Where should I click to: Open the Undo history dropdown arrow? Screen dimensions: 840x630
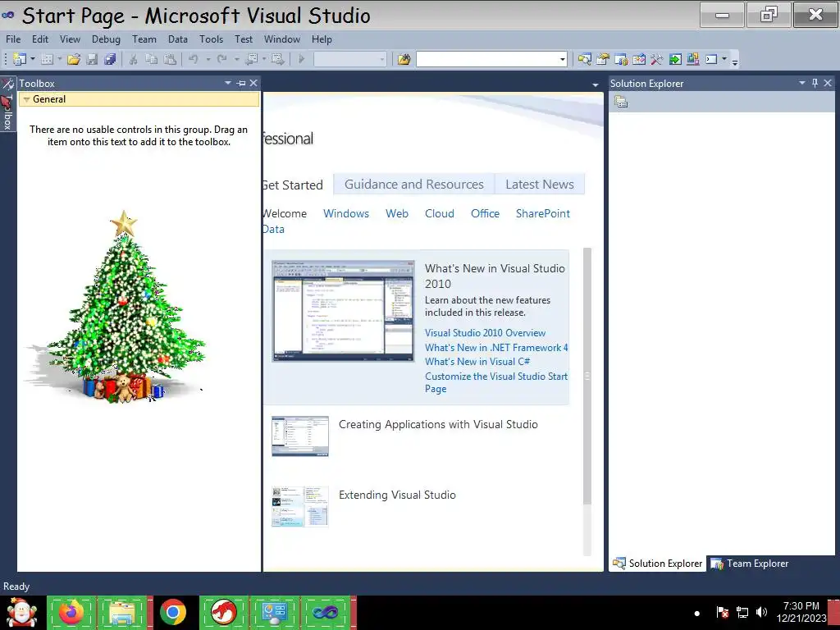click(x=208, y=59)
